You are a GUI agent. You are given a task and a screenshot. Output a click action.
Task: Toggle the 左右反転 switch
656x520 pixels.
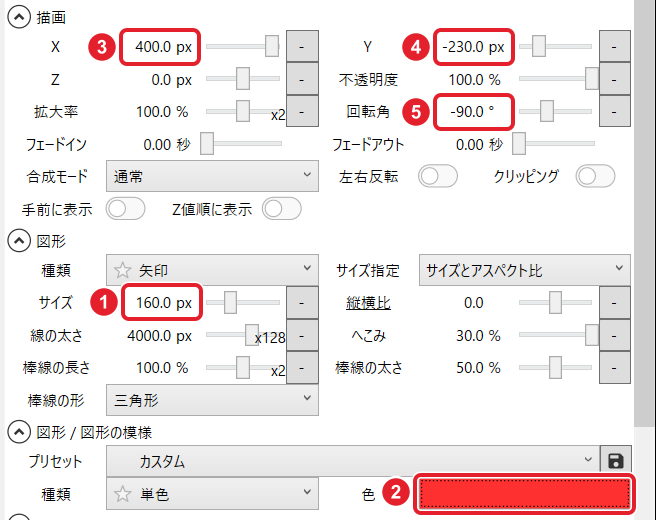[x=438, y=176]
